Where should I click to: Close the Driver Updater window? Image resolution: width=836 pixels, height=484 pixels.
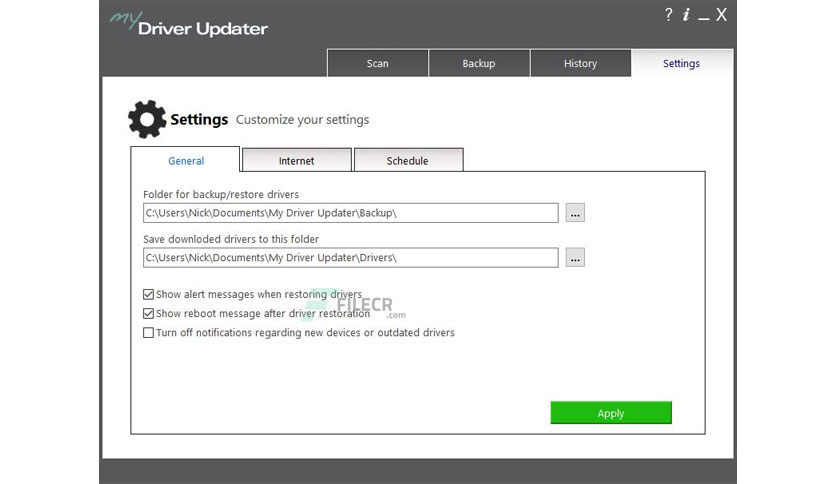tap(721, 14)
